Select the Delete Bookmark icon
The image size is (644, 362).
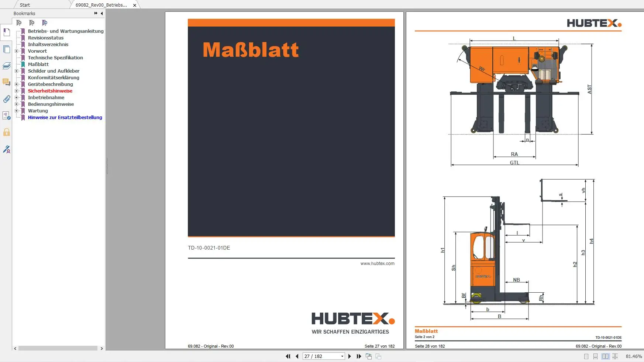[18, 22]
